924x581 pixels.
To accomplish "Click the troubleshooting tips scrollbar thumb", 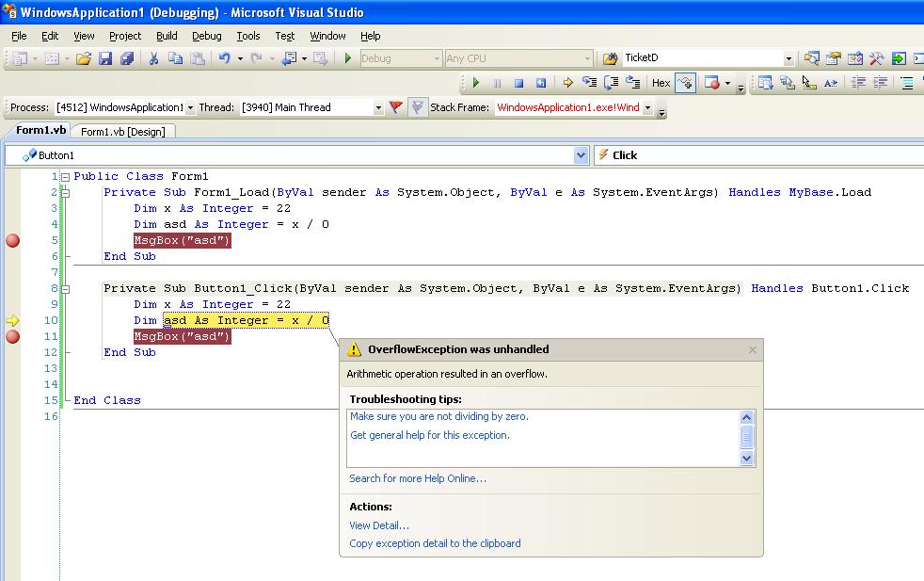I will tap(746, 437).
